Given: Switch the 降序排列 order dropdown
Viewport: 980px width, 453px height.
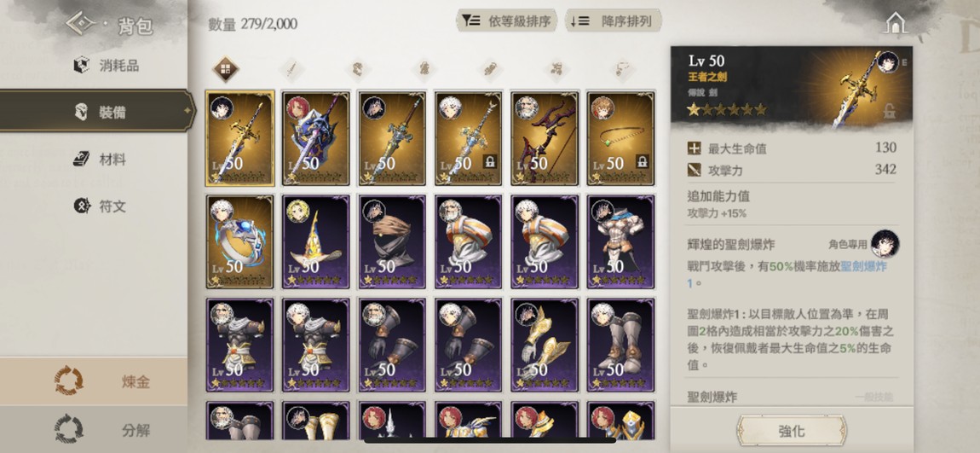Looking at the screenshot, I should click(x=613, y=20).
